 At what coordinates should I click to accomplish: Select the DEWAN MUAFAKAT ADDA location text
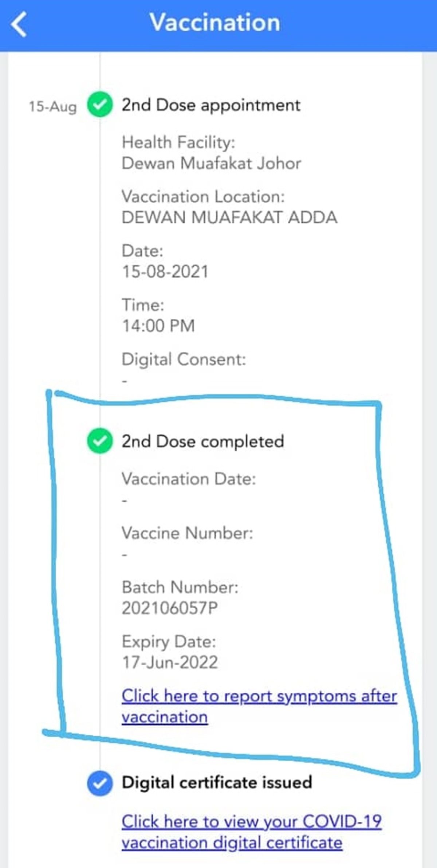(x=229, y=217)
